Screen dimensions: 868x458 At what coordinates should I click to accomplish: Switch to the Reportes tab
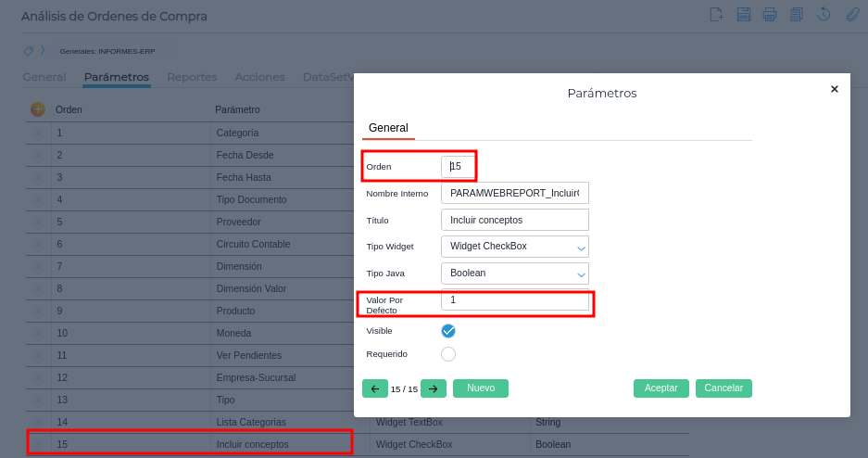pos(192,77)
